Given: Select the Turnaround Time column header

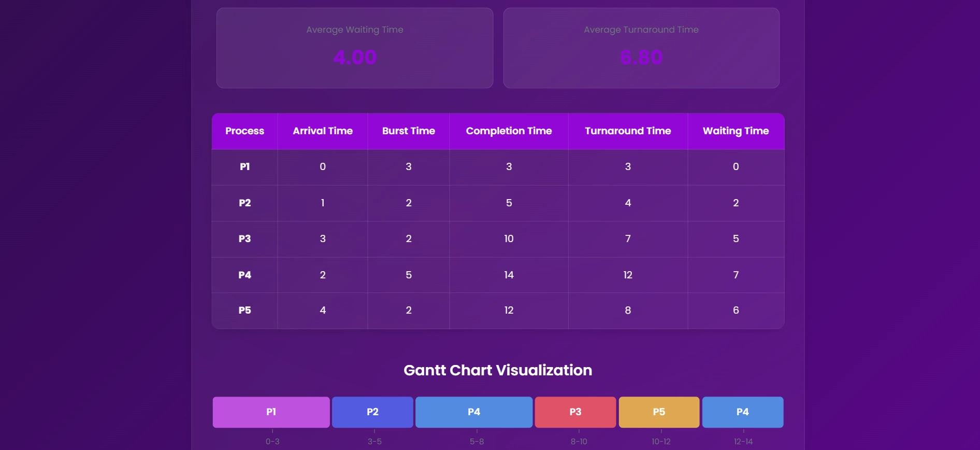Looking at the screenshot, I should [x=628, y=131].
